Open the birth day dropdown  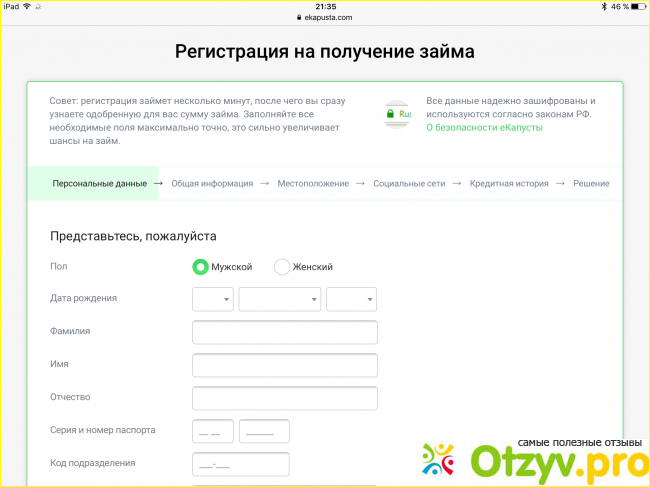[x=213, y=299]
